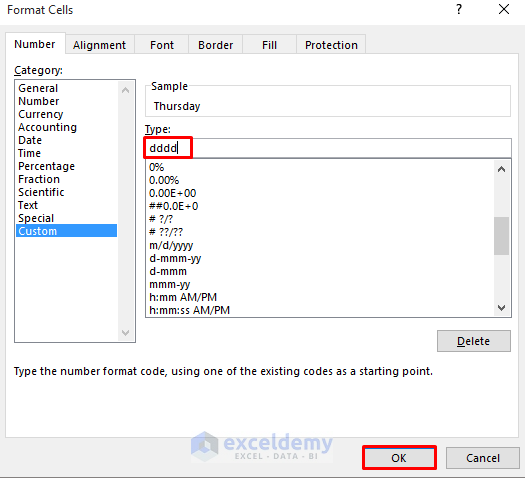Screen dimensions: 525x478
Task: Go to the Protection tab
Action: [331, 45]
